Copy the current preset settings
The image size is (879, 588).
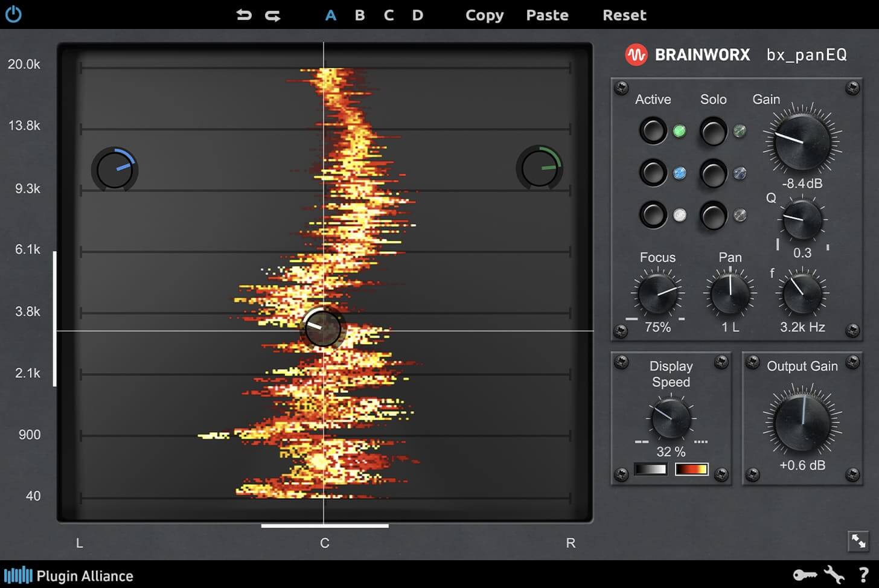[x=484, y=15]
